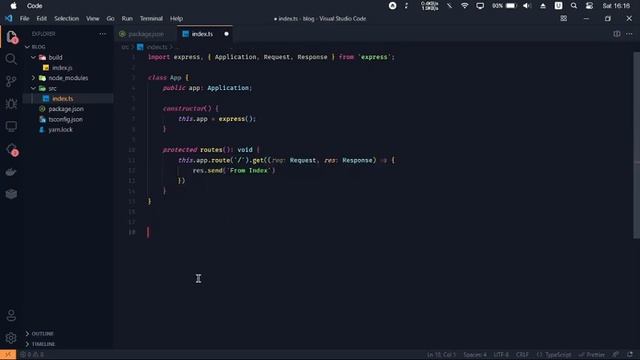Viewport: 640px width, 360px height.
Task: Click the UTF-8 encoding in status bar
Action: coord(501,355)
